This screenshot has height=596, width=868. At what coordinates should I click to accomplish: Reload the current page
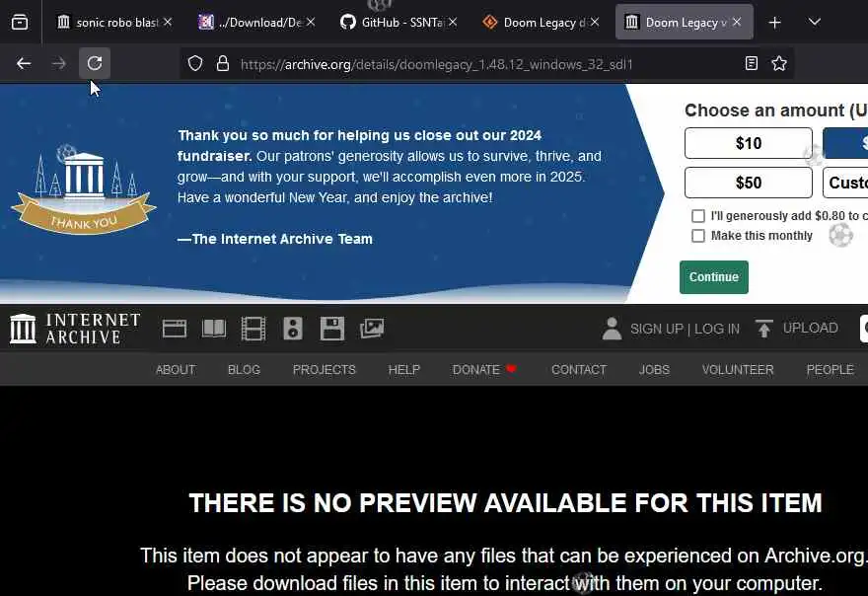(x=95, y=63)
